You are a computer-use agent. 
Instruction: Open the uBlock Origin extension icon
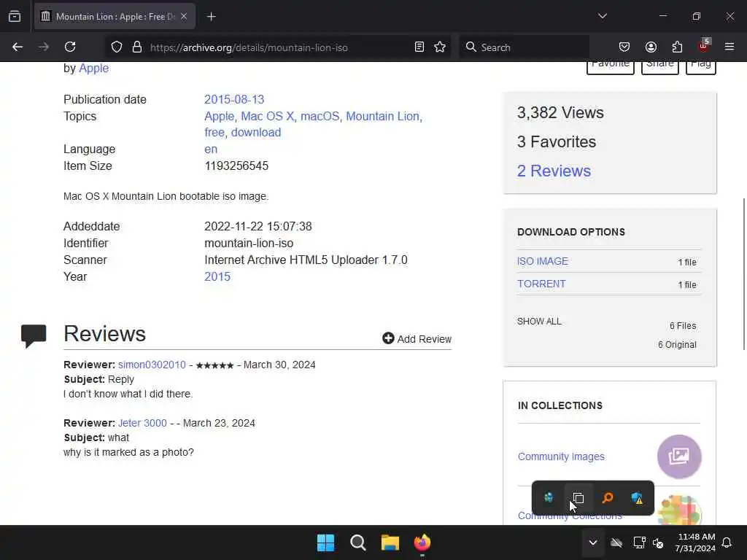[704, 46]
